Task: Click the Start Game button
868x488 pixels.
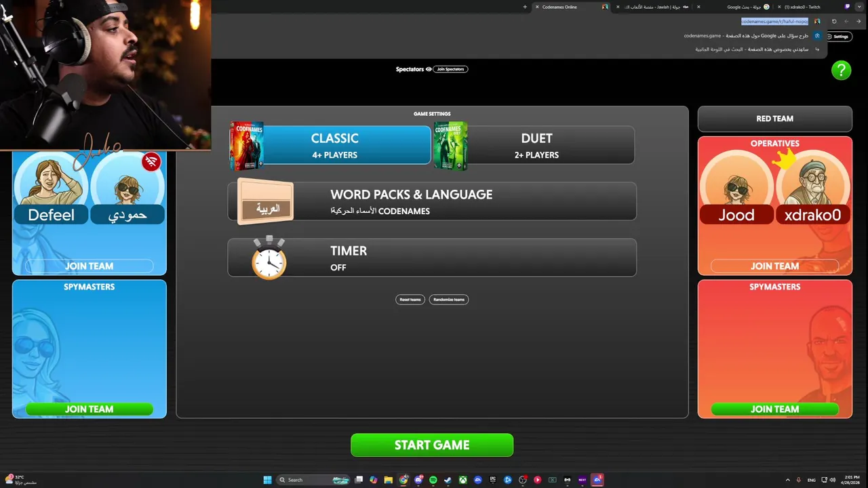Action: [432, 445]
